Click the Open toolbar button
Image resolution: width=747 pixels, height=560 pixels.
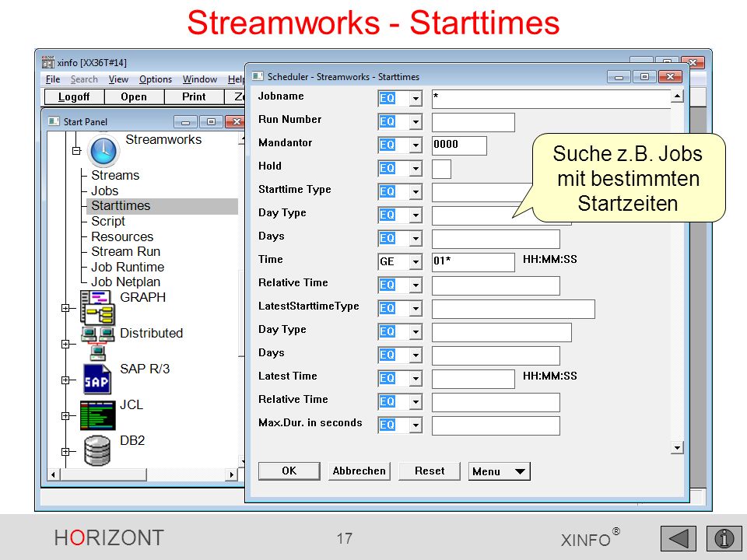click(134, 96)
